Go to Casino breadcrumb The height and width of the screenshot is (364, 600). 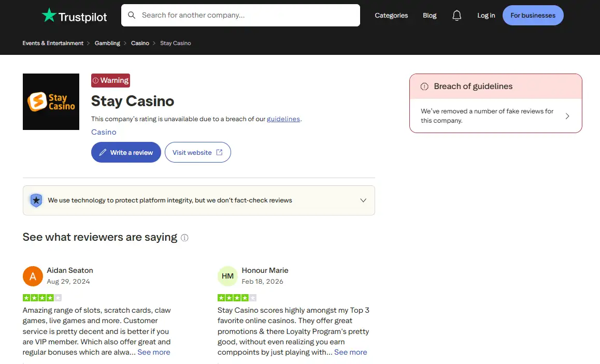click(140, 43)
